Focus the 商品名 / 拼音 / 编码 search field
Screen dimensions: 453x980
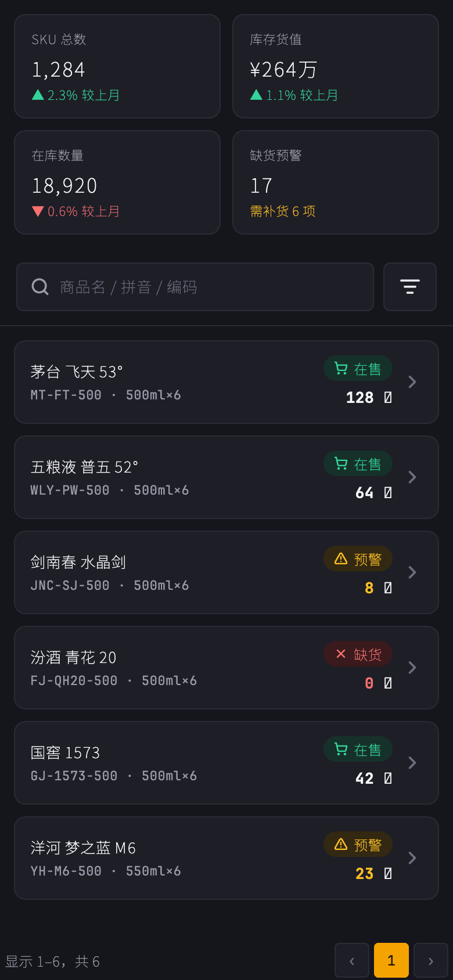click(195, 287)
